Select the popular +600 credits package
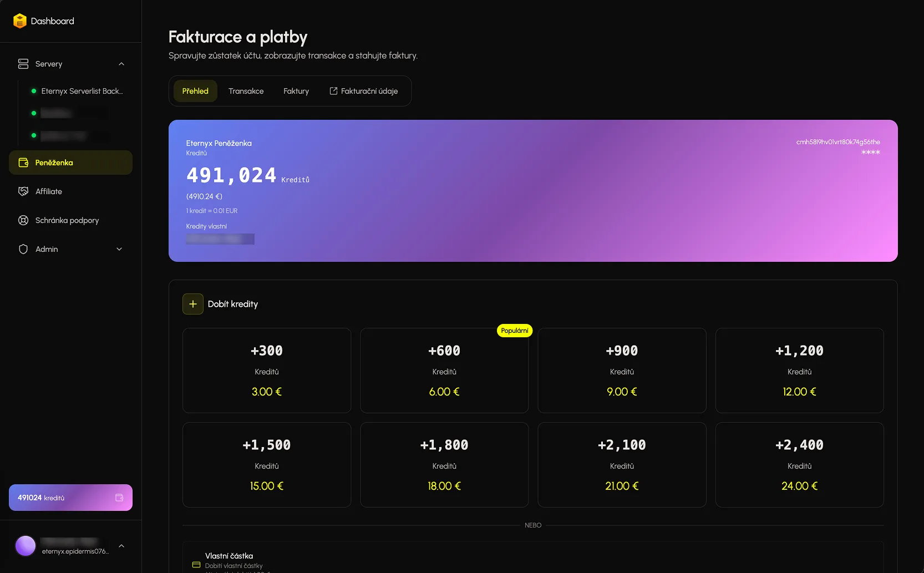The image size is (924, 573). 444,371
